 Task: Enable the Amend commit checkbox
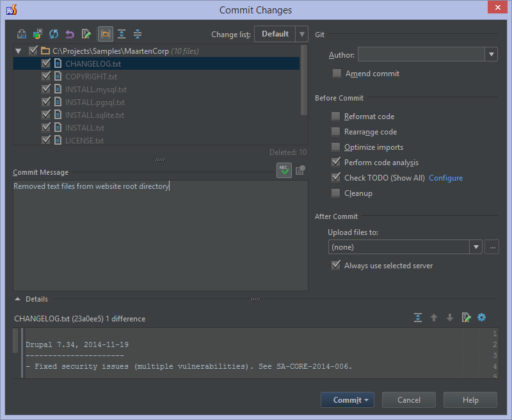[337, 73]
